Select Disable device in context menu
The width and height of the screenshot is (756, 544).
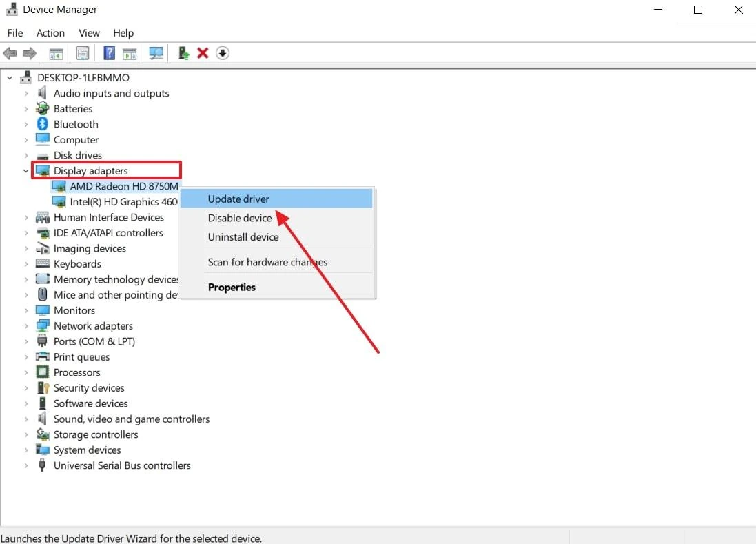point(240,218)
